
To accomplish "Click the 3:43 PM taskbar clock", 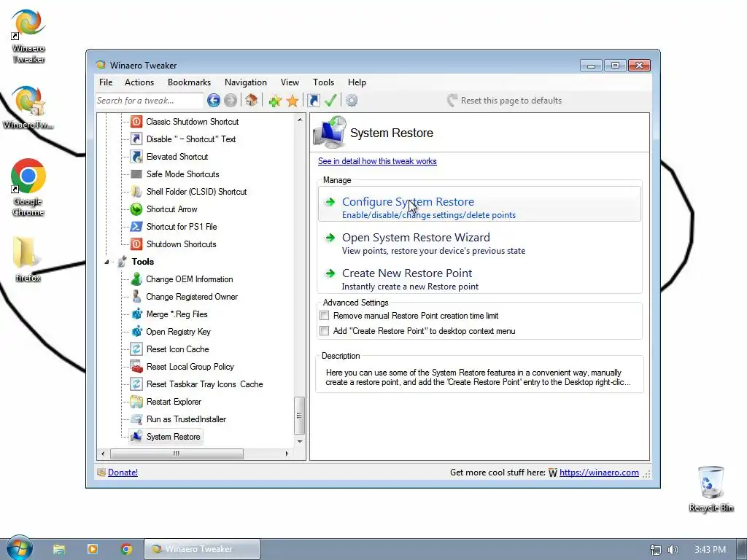I will tap(710, 550).
